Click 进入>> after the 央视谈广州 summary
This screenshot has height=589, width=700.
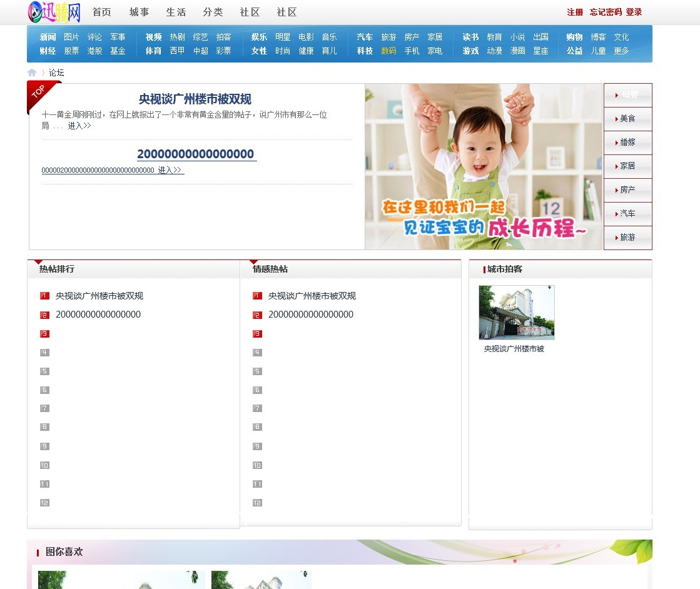79,126
